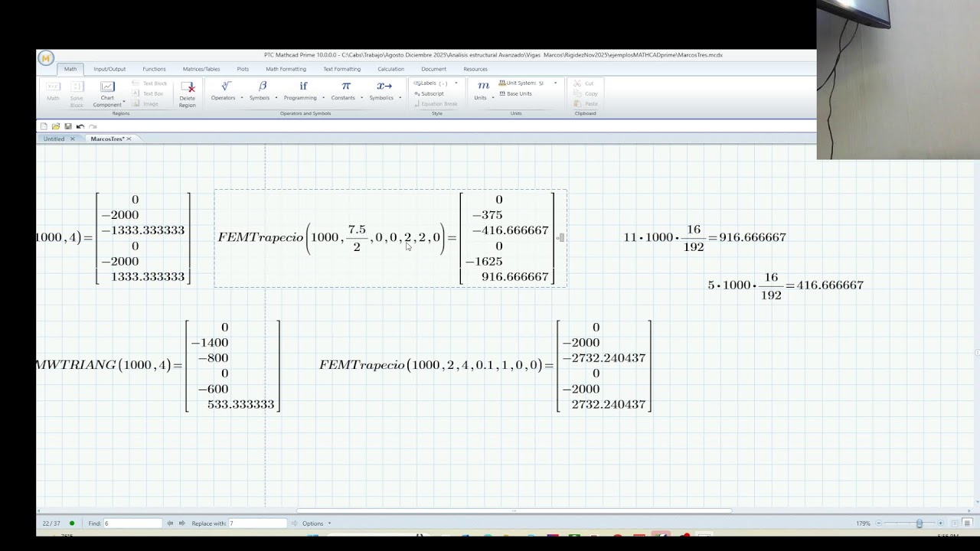Expand the Units dropdown arrow

493,98
